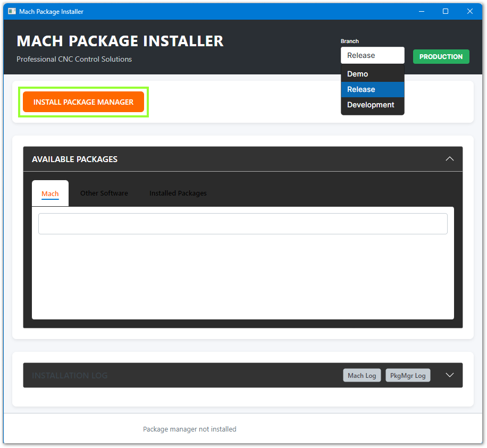
Task: Open the Mach Log button
Action: [x=362, y=375]
